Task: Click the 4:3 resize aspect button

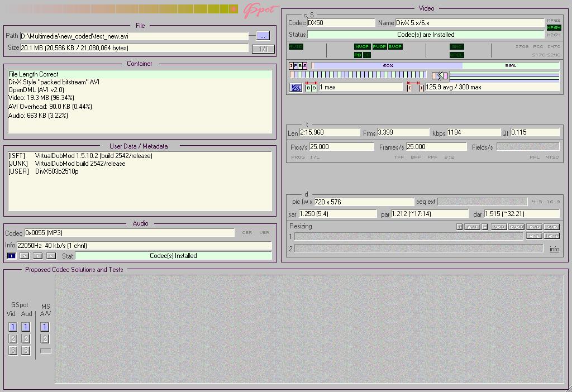Action: [534, 236]
